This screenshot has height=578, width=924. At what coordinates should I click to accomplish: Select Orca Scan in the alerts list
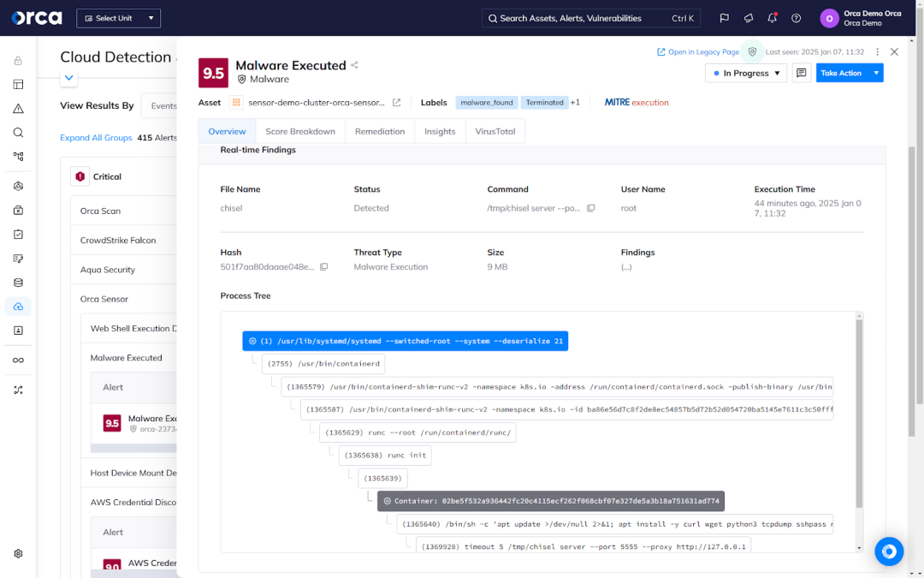tap(124, 212)
